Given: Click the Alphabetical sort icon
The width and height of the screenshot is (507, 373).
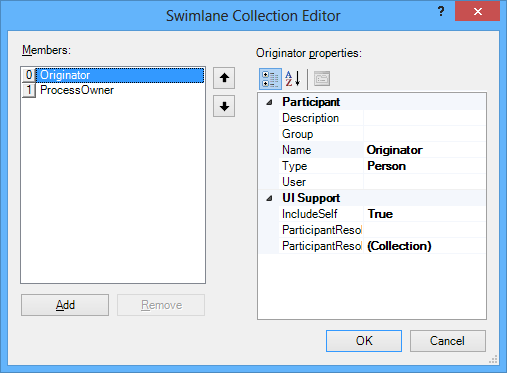Looking at the screenshot, I should (293, 79).
